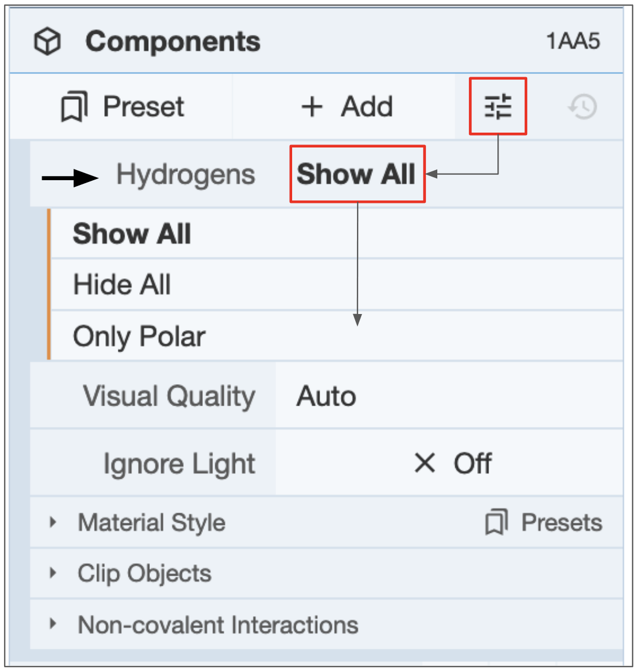The width and height of the screenshot is (639, 672).
Task: Click the Preset bookmark icon
Action: coord(74,108)
